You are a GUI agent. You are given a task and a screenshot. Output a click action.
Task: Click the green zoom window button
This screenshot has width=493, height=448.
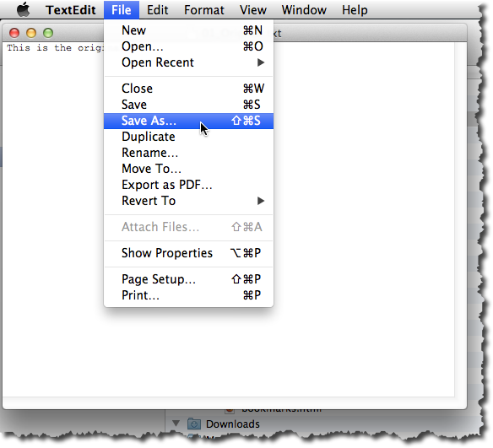(x=48, y=33)
